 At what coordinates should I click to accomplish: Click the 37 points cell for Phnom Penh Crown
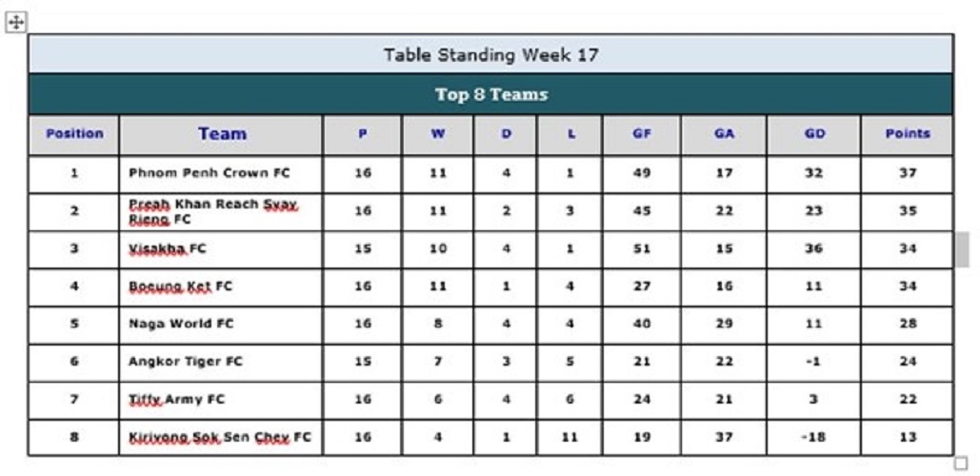click(x=907, y=173)
